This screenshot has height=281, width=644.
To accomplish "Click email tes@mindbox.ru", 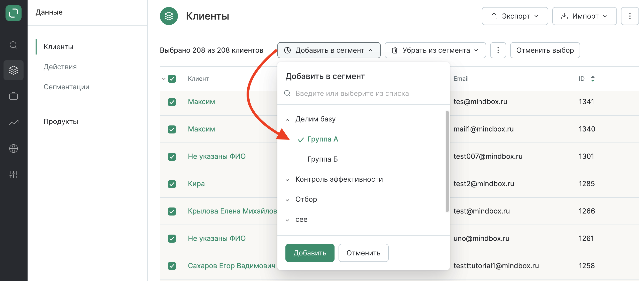I will pyautogui.click(x=480, y=102).
